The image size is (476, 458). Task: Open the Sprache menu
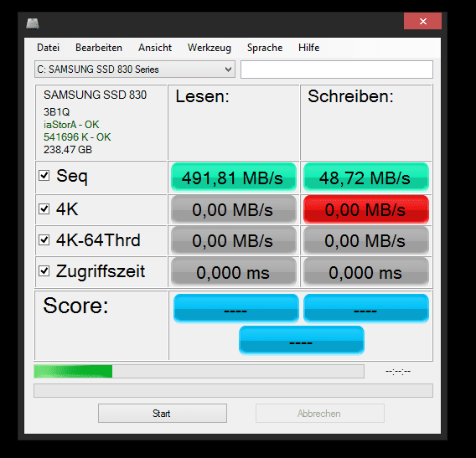(x=265, y=48)
